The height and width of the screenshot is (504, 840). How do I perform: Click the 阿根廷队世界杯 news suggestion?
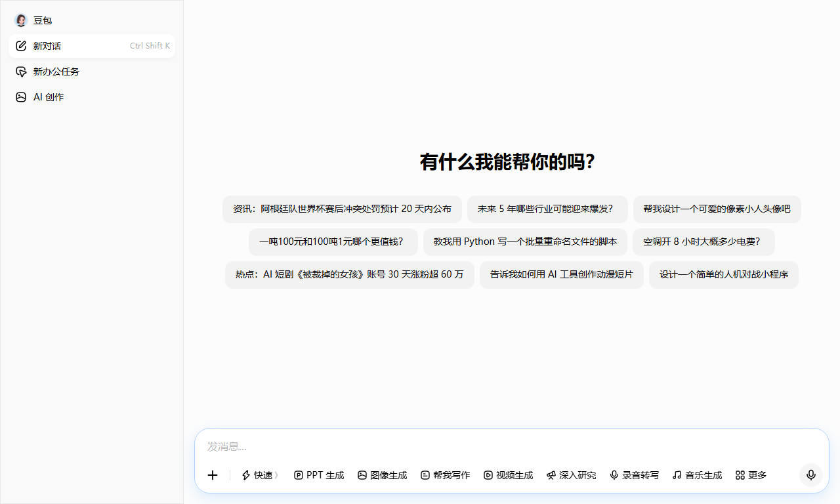[x=342, y=209]
